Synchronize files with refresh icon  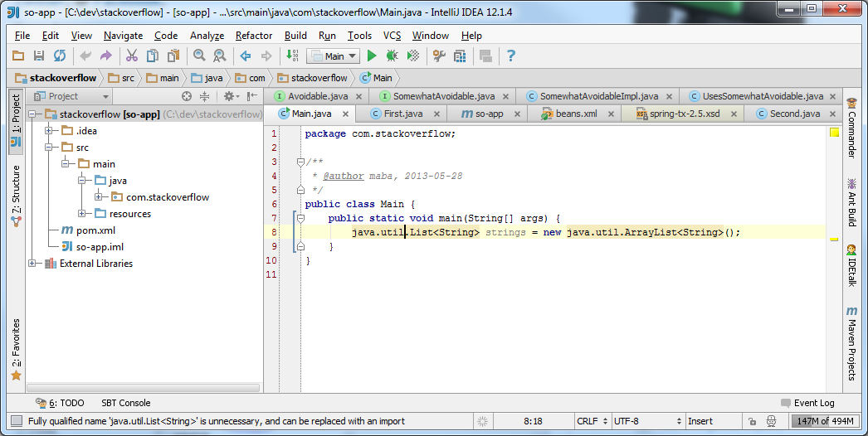point(60,56)
